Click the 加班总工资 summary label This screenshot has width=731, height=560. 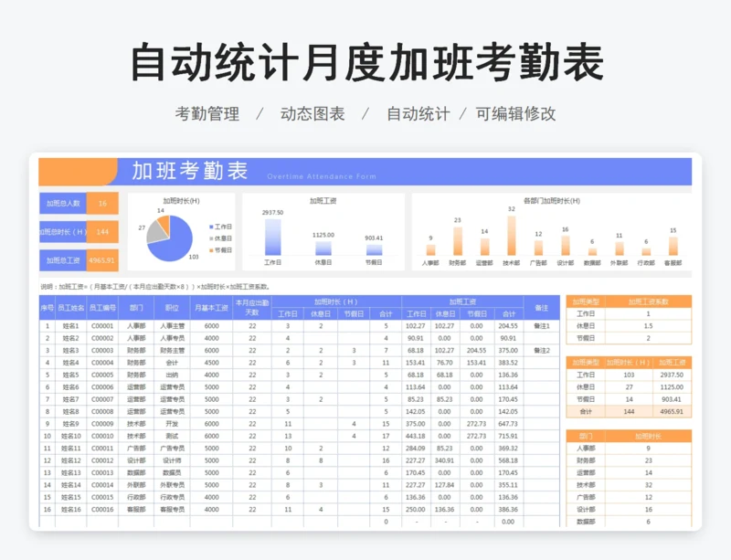coord(63,260)
